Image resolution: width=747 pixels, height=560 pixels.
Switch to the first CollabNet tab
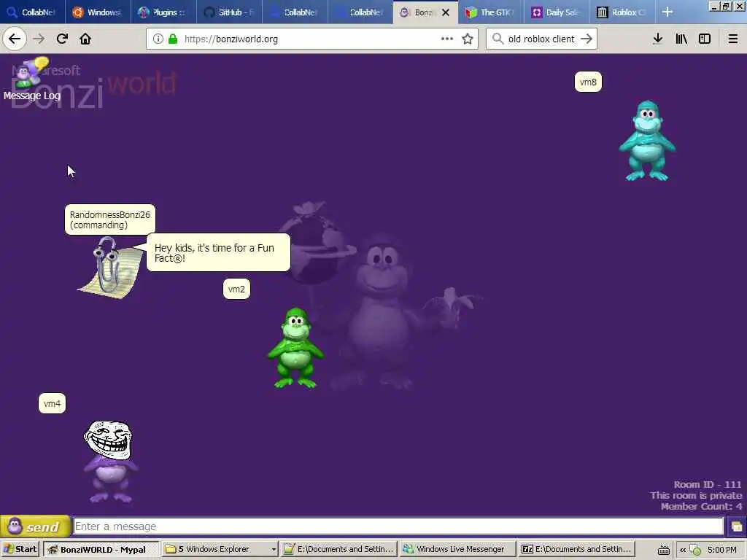pyautogui.click(x=32, y=12)
